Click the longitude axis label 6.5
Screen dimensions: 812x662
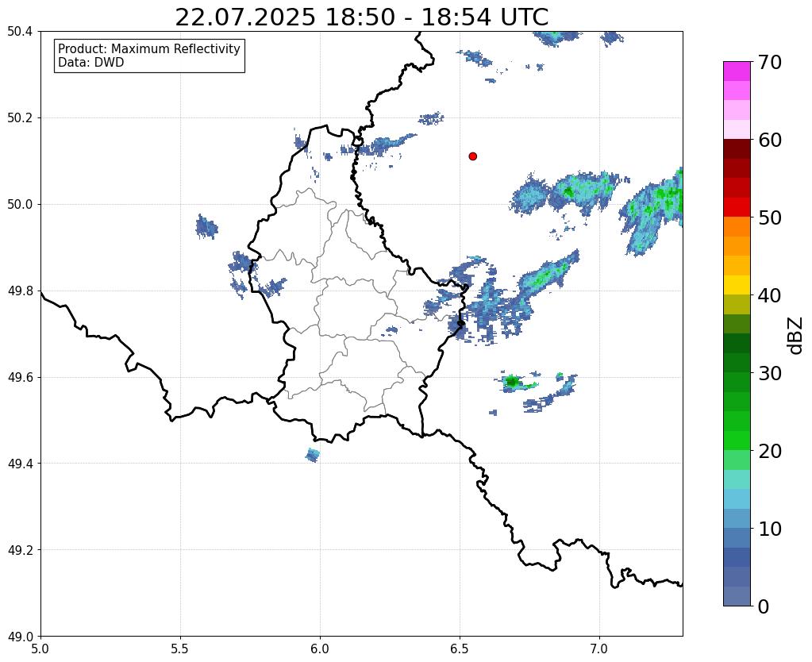point(460,649)
